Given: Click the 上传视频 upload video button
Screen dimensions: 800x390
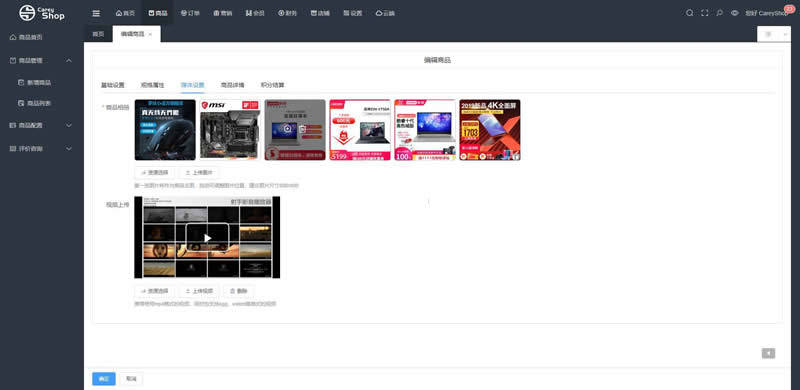Looking at the screenshot, I should (199, 291).
